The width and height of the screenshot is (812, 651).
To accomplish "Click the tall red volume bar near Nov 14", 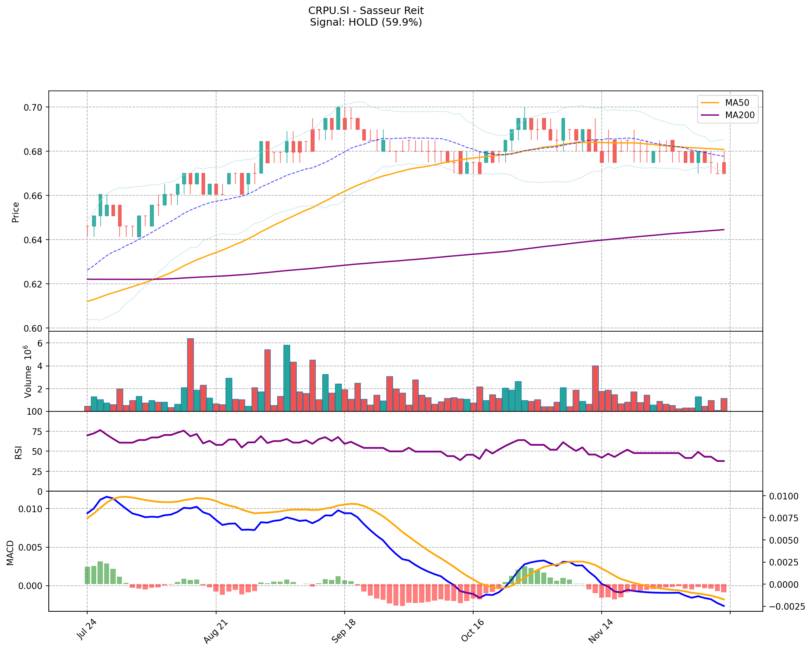I will point(595,388).
